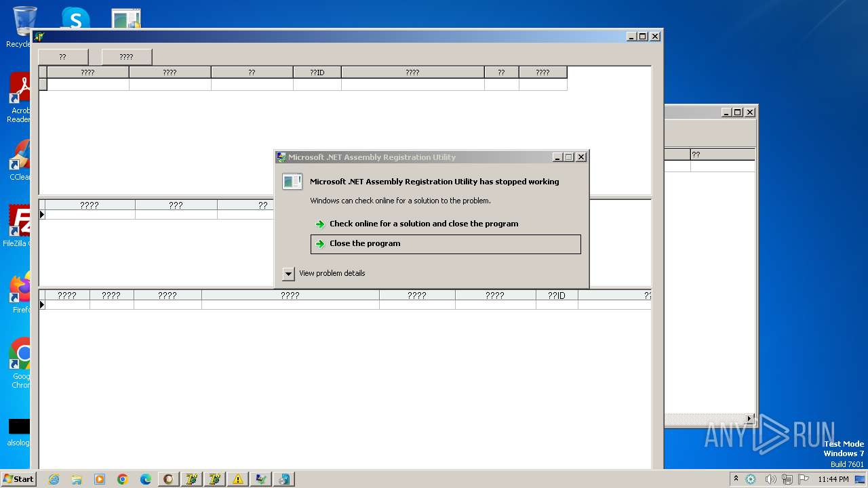Open Microsoft Edge from the taskbar
This screenshot has width=868, height=488.
[146, 479]
